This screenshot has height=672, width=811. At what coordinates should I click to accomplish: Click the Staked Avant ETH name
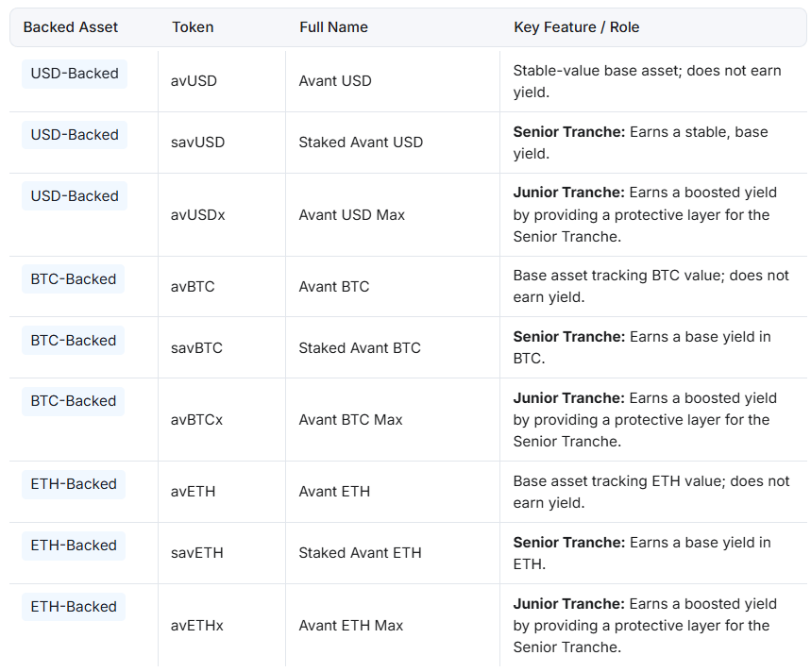point(360,553)
